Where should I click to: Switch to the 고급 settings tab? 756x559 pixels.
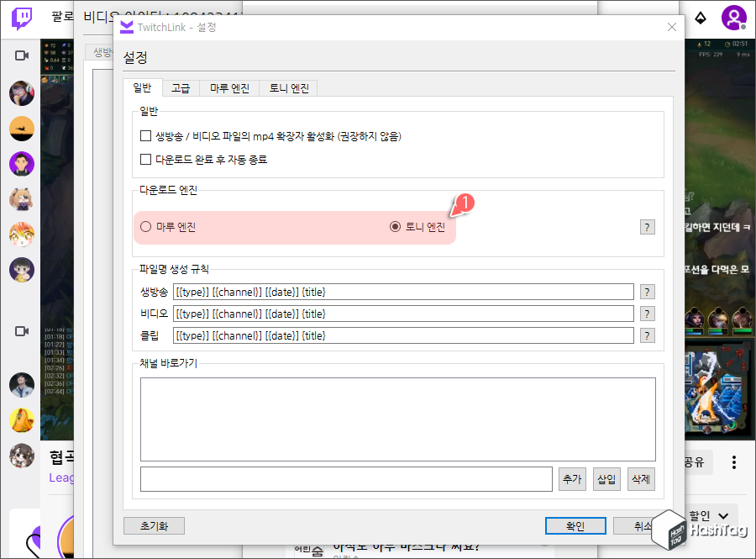tap(180, 87)
